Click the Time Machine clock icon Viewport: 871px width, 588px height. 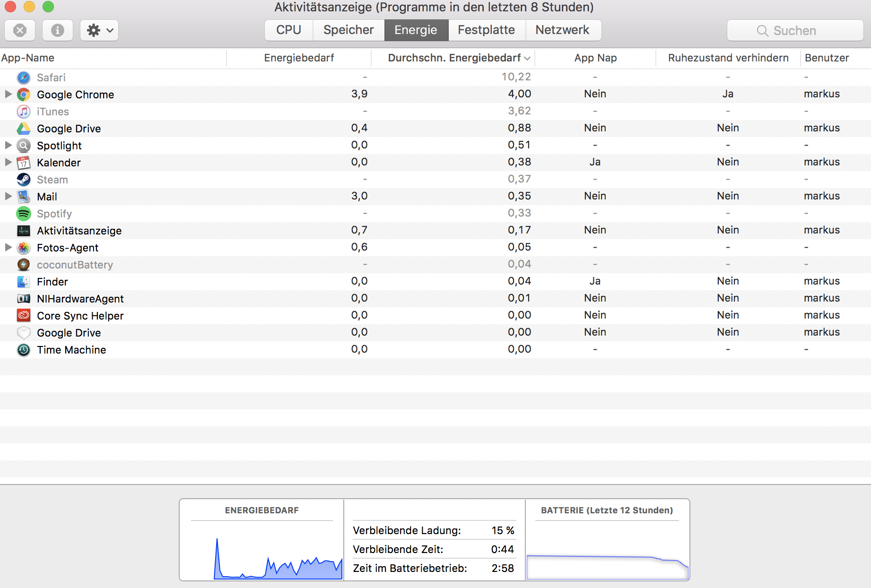click(x=24, y=350)
